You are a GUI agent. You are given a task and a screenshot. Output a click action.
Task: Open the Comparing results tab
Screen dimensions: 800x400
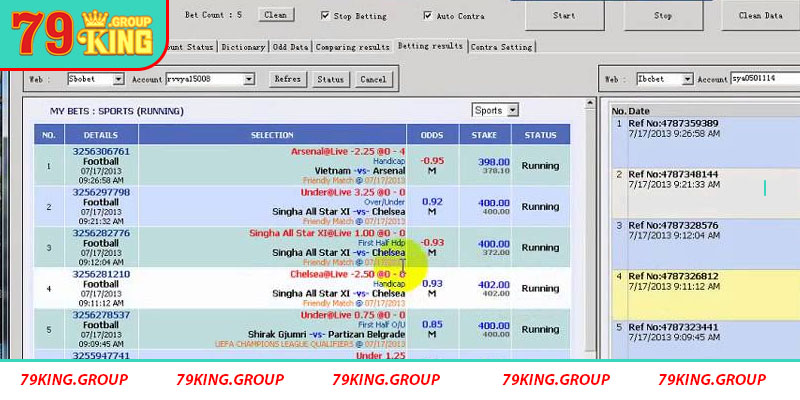click(x=353, y=46)
